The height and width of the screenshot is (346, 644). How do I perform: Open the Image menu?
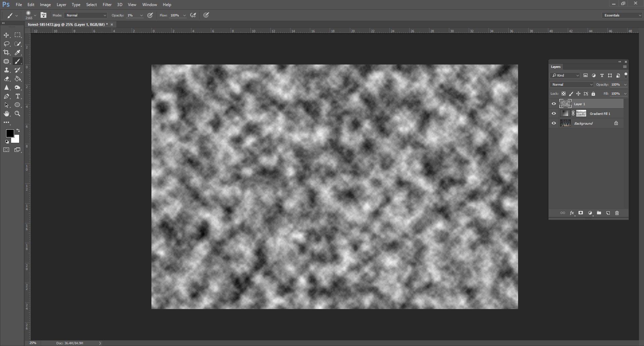[45, 5]
